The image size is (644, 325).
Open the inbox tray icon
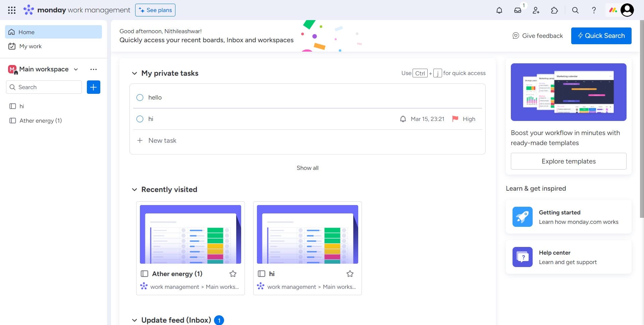coord(518,10)
